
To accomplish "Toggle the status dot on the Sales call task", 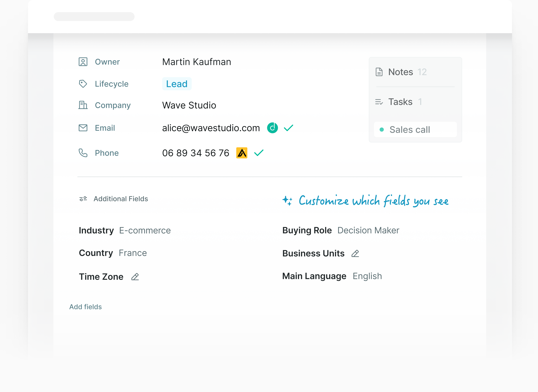I will click(382, 130).
